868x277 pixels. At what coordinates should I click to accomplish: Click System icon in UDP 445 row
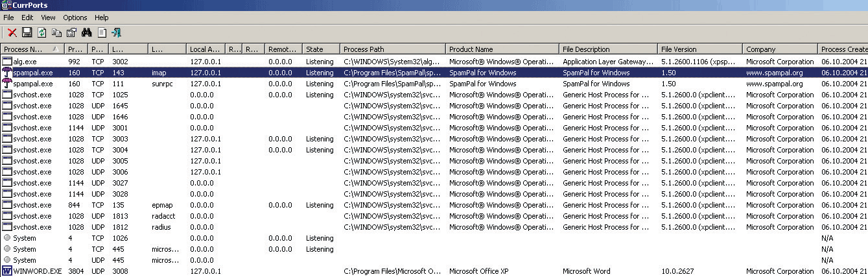7,260
